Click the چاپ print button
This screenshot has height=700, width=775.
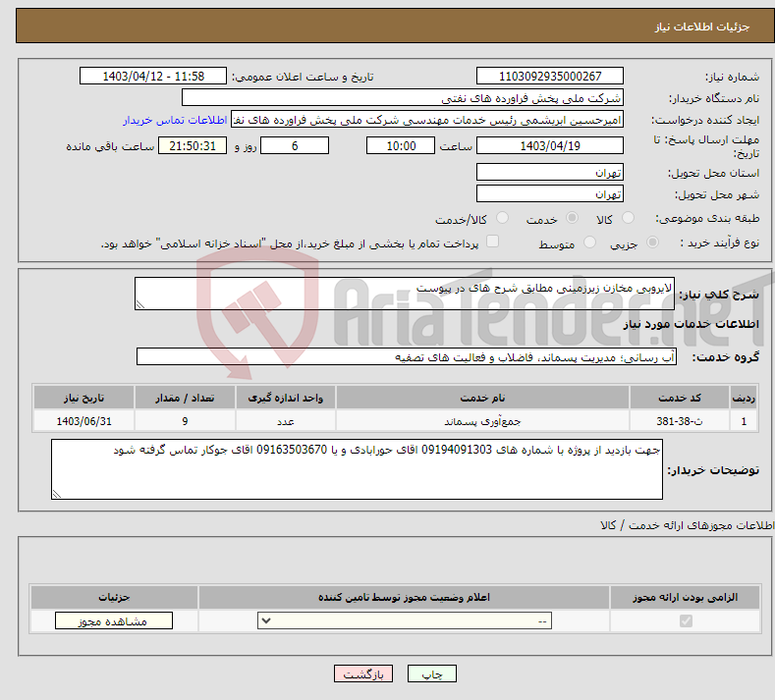pyautogui.click(x=432, y=673)
